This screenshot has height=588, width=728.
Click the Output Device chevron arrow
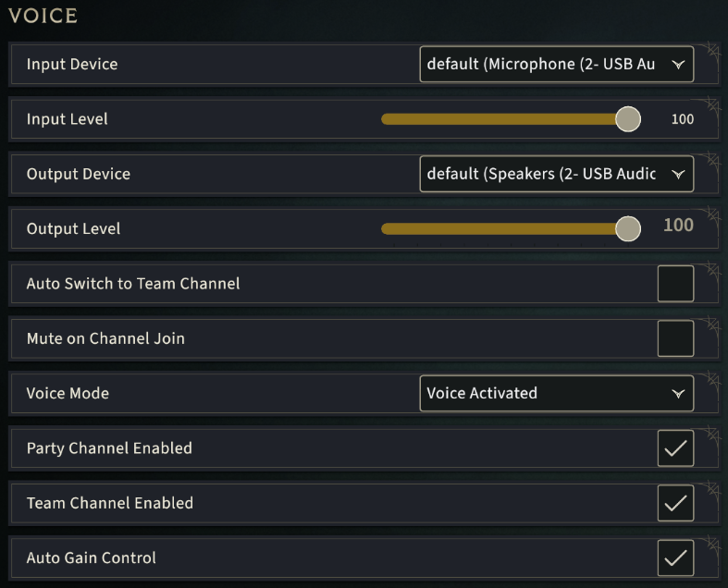(677, 174)
